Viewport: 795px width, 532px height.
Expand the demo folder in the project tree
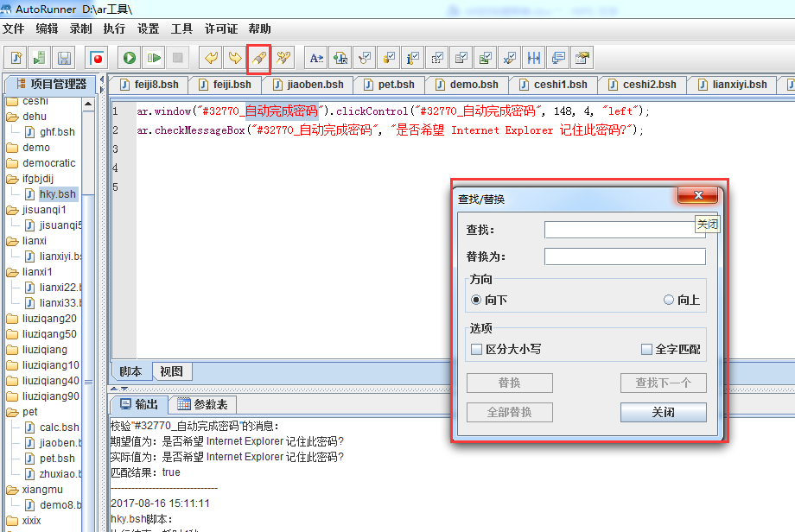point(29,148)
